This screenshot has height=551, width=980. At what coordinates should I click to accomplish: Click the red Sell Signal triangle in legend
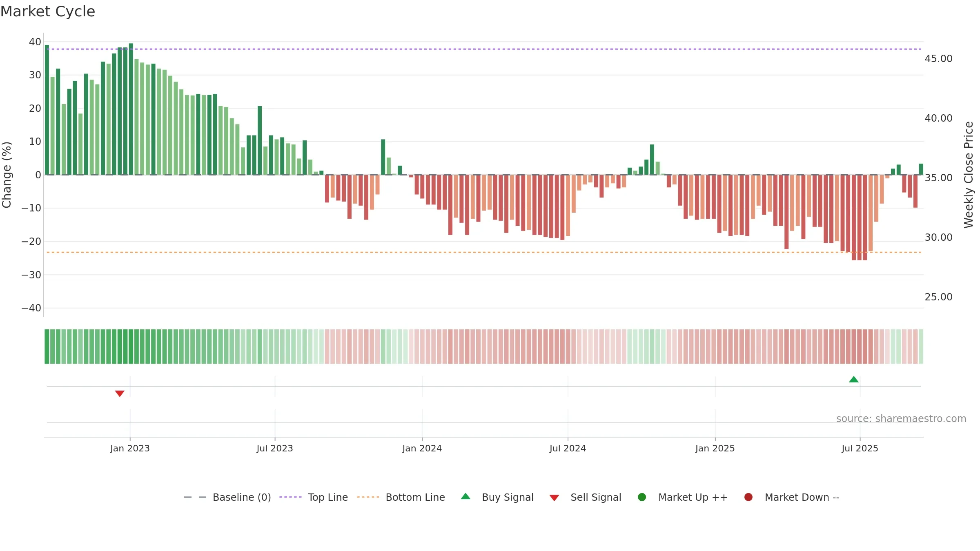(554, 498)
